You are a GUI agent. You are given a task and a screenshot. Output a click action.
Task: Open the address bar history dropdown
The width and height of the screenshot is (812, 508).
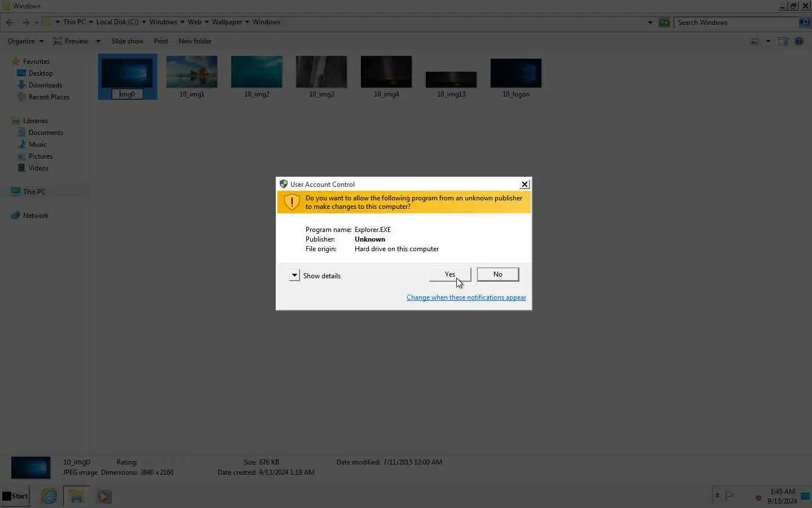[x=650, y=23]
